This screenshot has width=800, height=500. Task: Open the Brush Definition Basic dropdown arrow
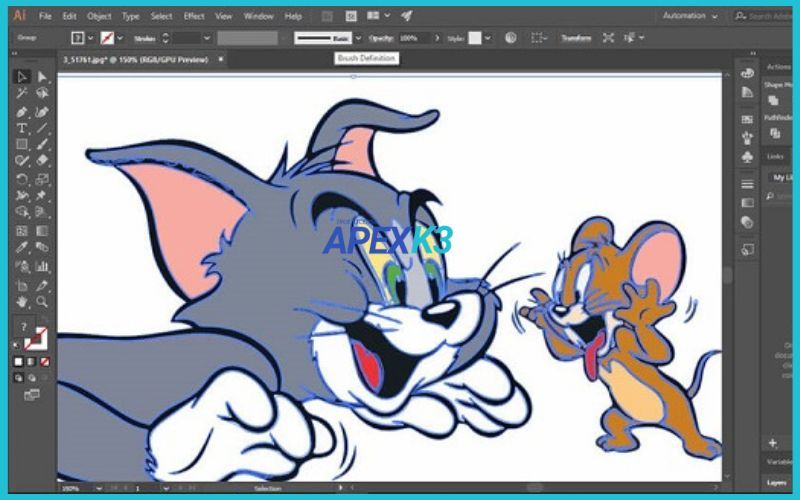tap(358, 38)
